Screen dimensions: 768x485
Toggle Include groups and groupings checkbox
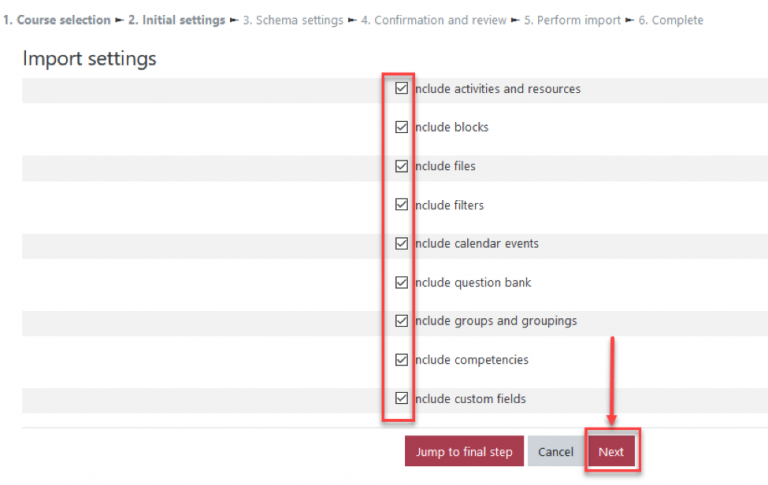(x=401, y=320)
